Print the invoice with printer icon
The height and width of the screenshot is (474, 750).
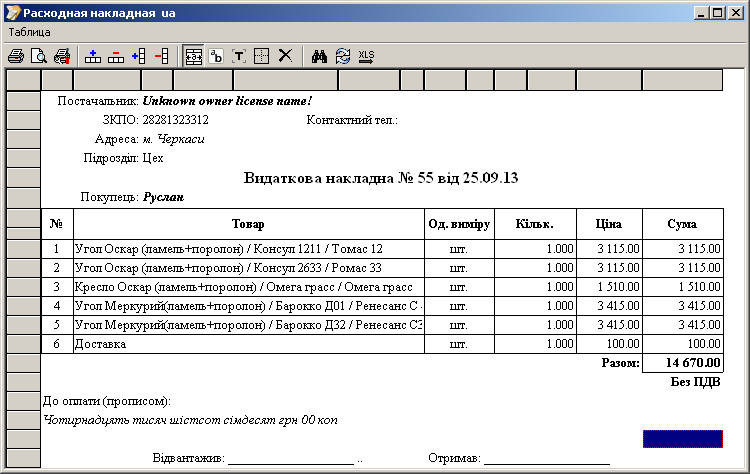(x=15, y=56)
